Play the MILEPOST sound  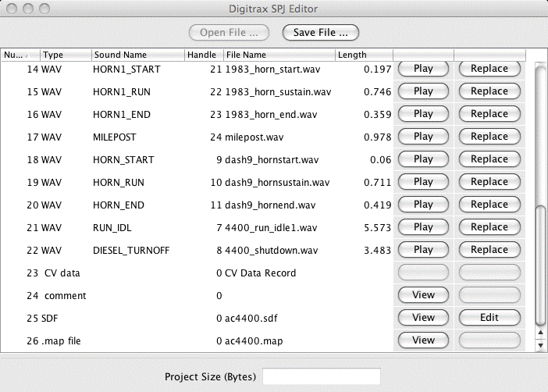pos(423,137)
